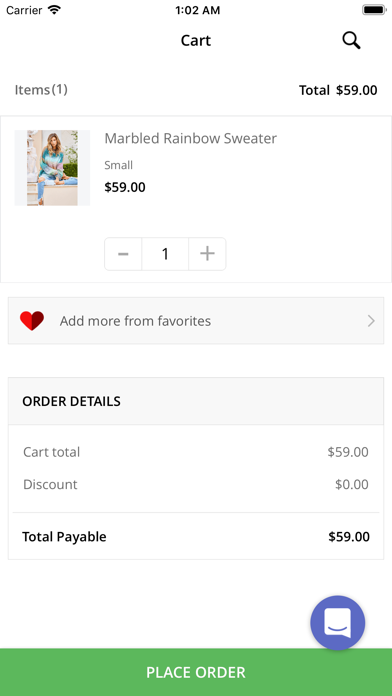
Task: Select the quantity field showing 1
Action: [x=165, y=254]
